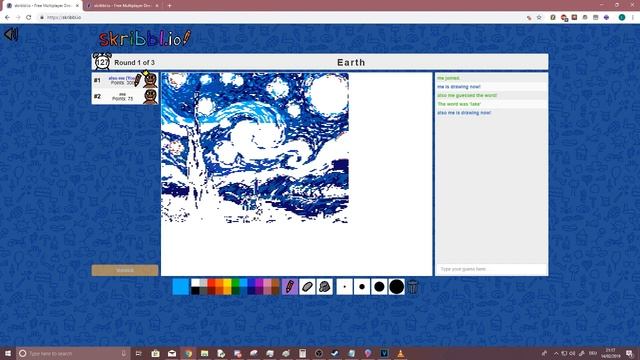640x360 pixels.
Task: Open VLC media player from taskbar
Action: (400, 353)
